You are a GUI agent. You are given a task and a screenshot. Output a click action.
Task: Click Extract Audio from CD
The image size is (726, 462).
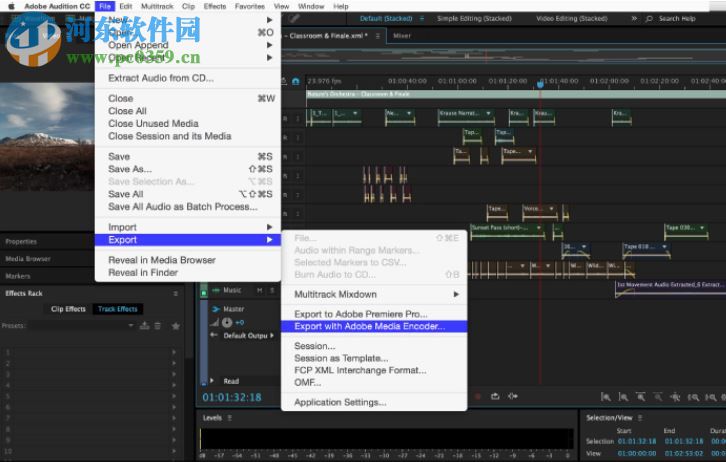(x=188, y=78)
